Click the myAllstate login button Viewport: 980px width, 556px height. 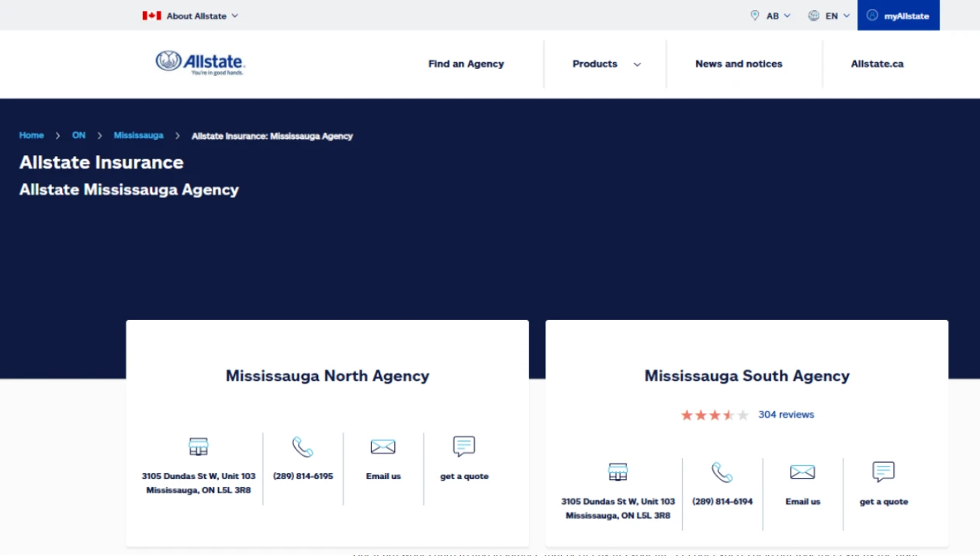point(898,16)
